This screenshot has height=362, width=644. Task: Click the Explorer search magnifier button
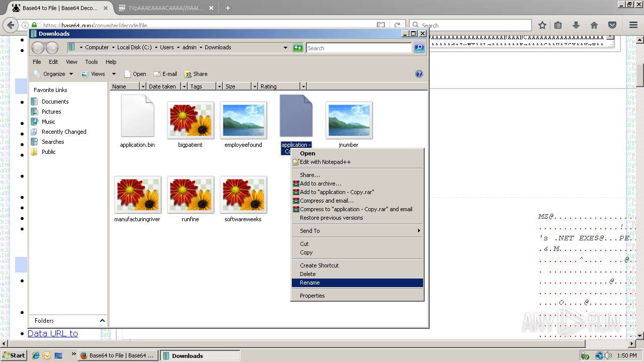(419, 48)
